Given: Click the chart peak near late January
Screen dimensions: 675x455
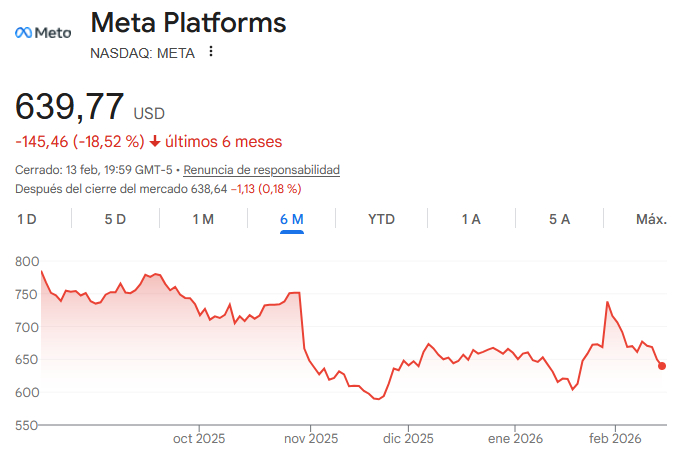Looking at the screenshot, I should 607,302.
